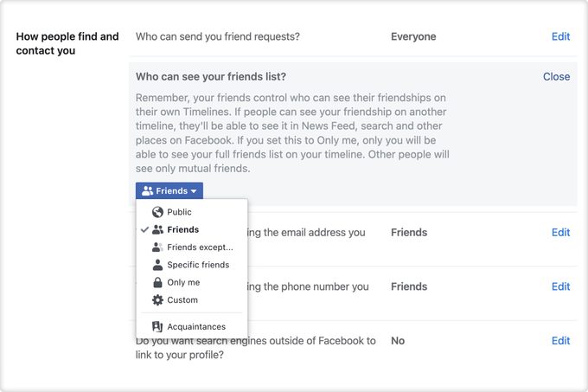
Task: Click the checkmark beside Friends option
Action: [144, 230]
